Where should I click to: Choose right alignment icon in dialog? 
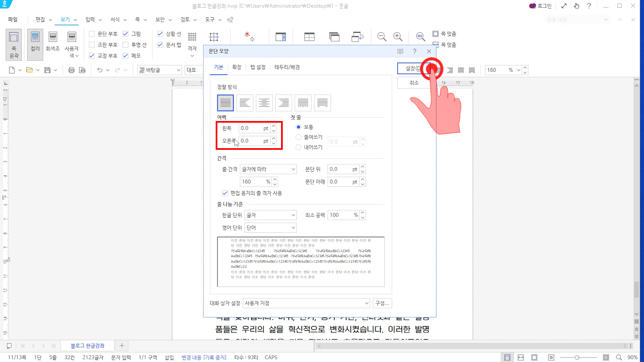[283, 103]
